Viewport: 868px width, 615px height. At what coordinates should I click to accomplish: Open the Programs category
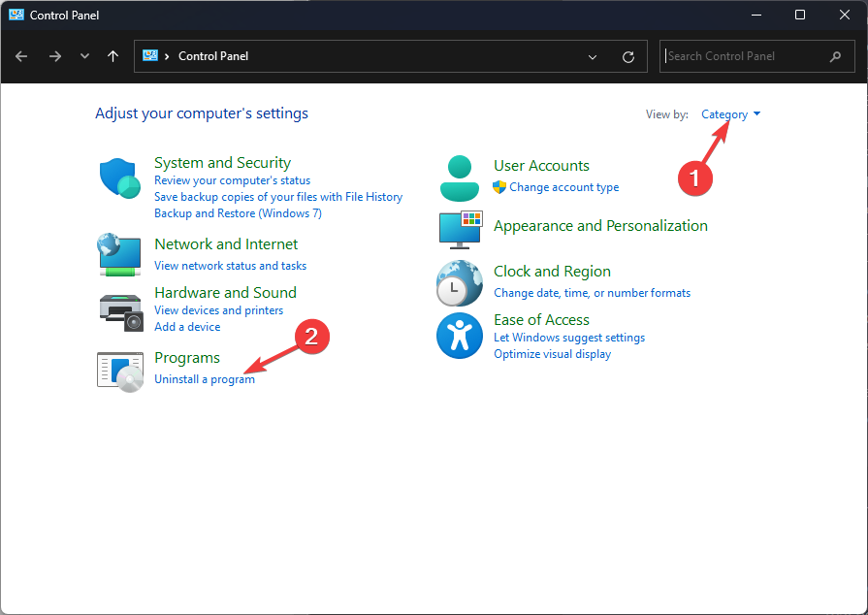(187, 358)
